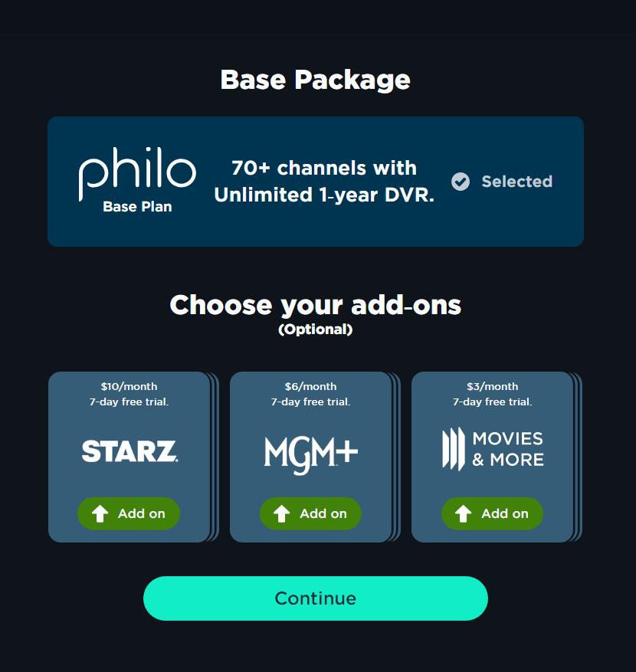This screenshot has height=672, width=636.
Task: Click the STARZ logo
Action: pyautogui.click(x=129, y=451)
